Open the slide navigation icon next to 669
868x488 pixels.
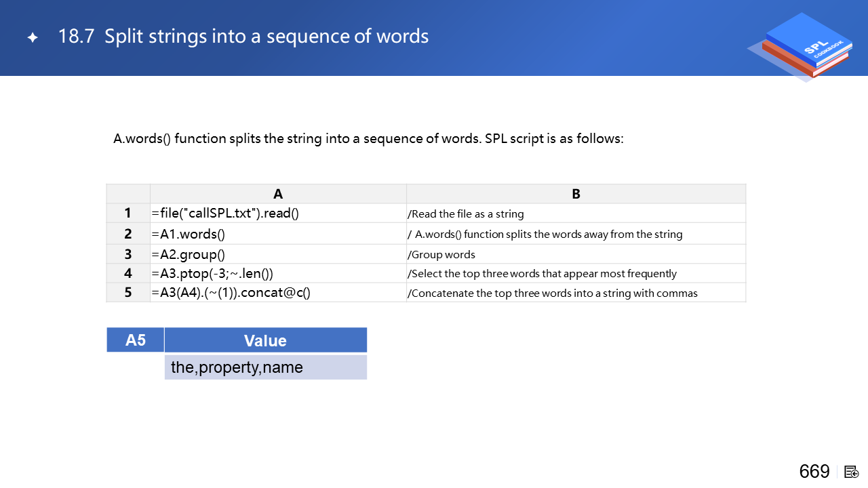(852, 472)
